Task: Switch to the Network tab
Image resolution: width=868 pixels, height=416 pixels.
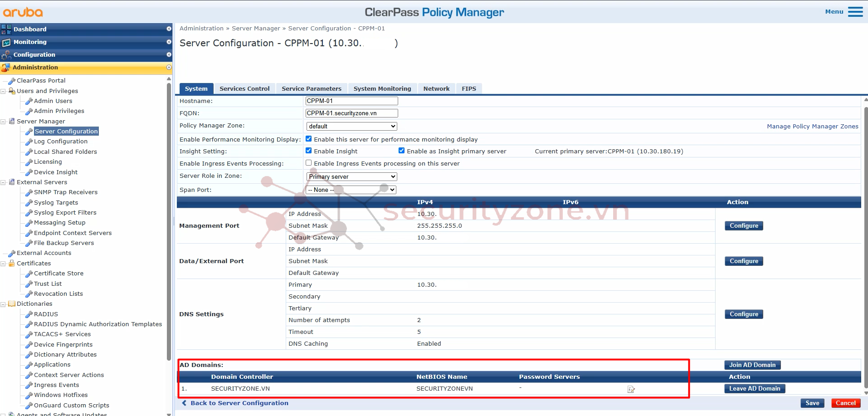Action: point(436,88)
